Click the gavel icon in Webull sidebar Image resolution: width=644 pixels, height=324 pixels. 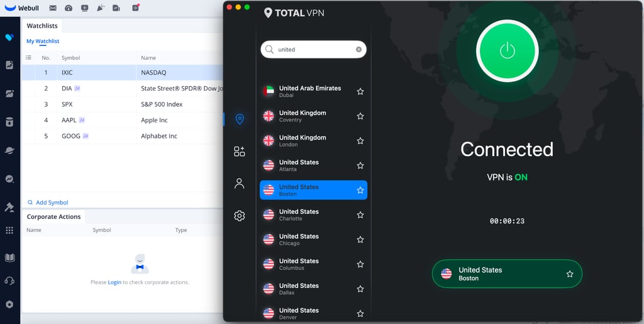coord(9,206)
